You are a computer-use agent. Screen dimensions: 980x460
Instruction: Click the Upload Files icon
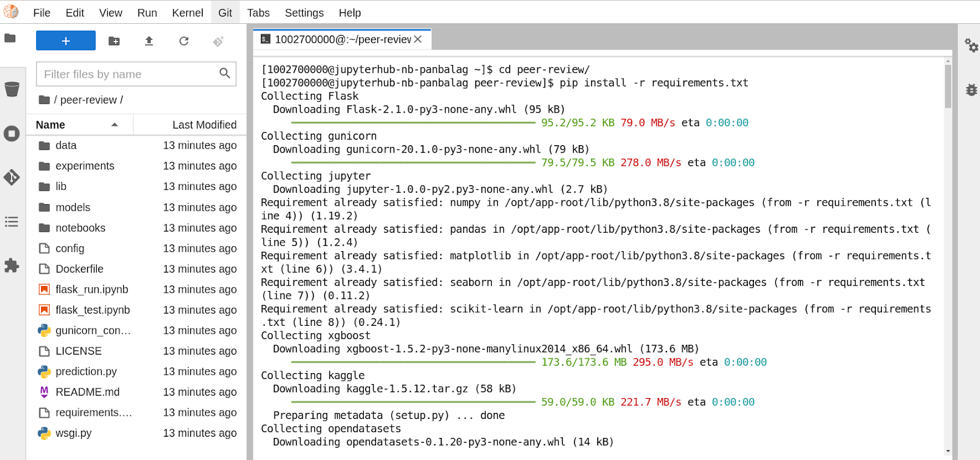149,41
